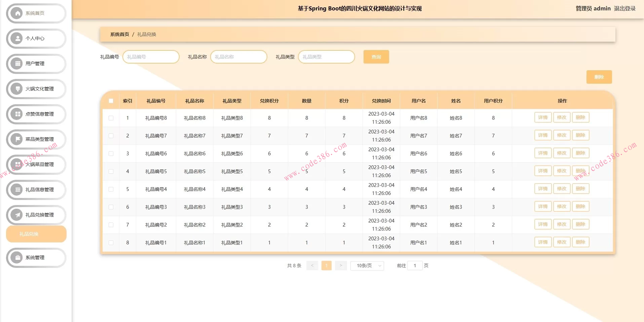Screen dimensions: 644x322
Task: Focus the 礼品名称 search input field
Action: 239,57
